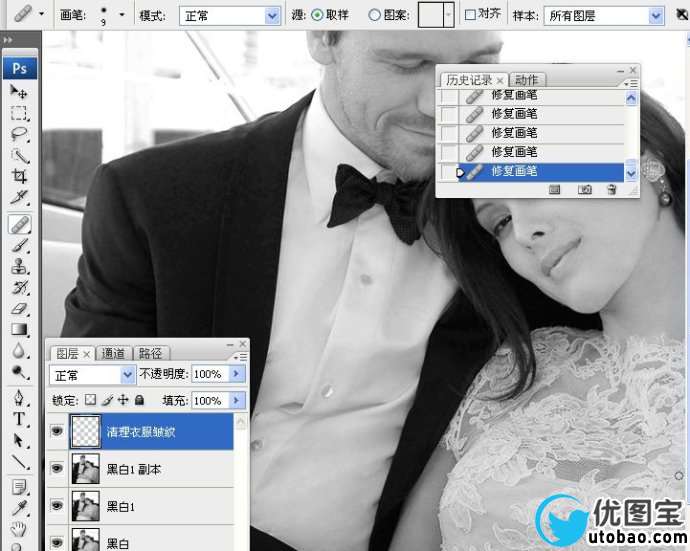
Task: Toggle visibility of the 黑白 layer
Action: (57, 542)
